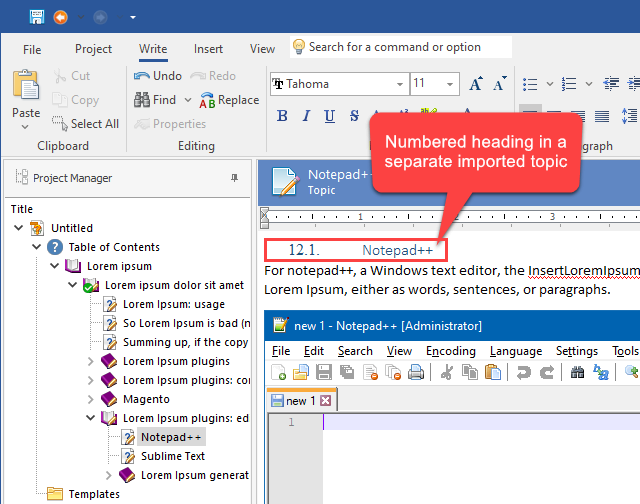Click the Redo button
This screenshot has height=504, width=640.
pyautogui.click(x=213, y=76)
